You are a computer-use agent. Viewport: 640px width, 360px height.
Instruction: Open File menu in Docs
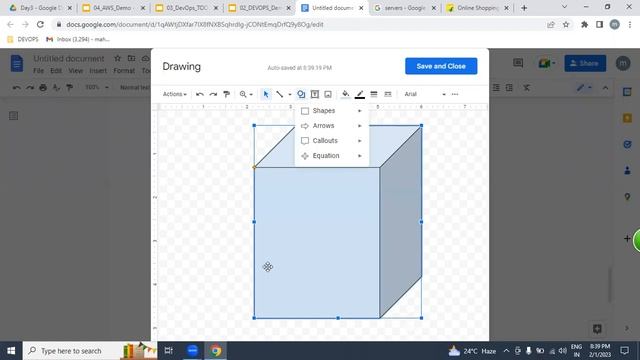tap(38, 71)
